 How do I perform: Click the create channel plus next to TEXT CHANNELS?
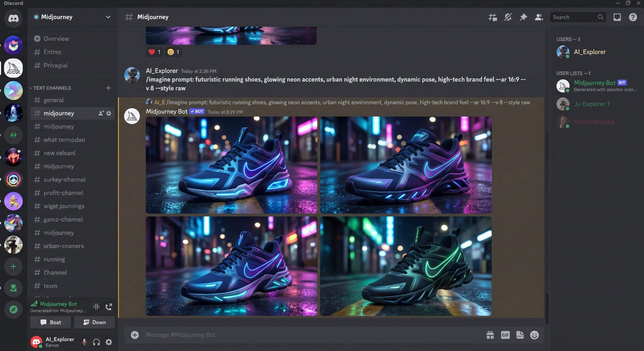[x=108, y=88]
